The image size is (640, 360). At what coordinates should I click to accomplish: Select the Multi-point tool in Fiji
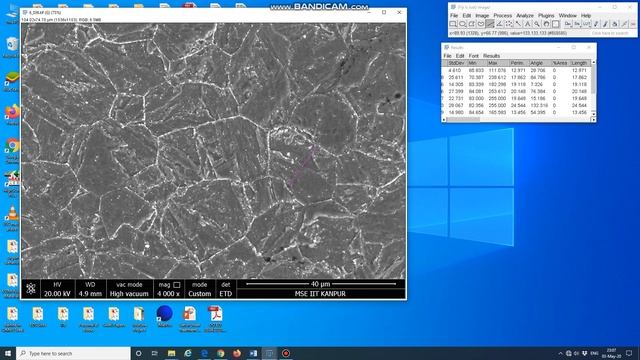[x=509, y=24]
